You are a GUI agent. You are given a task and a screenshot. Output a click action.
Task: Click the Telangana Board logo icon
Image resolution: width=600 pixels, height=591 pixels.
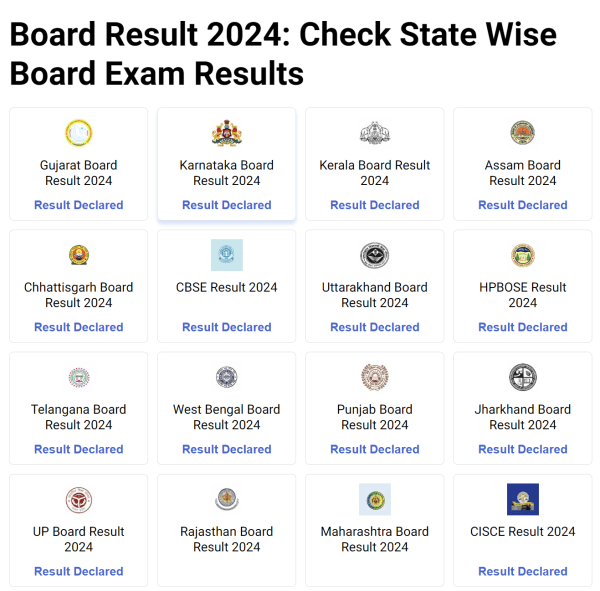(x=78, y=377)
